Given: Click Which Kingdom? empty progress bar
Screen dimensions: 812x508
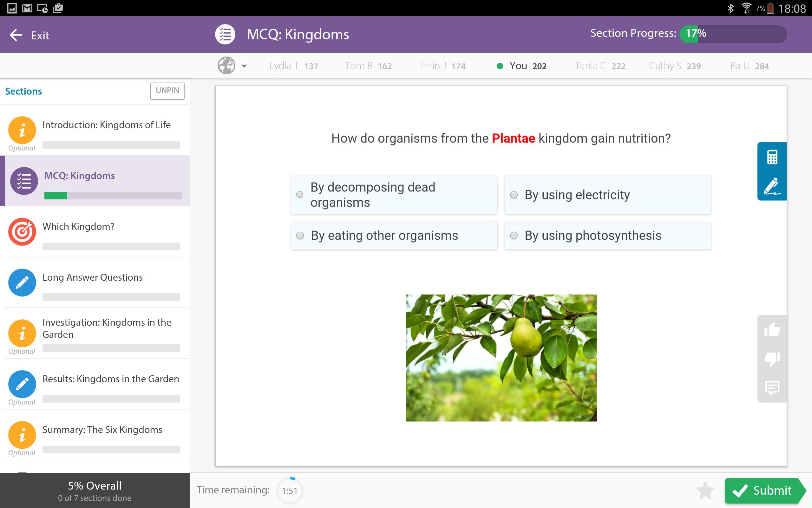Looking at the screenshot, I should tap(111, 246).
